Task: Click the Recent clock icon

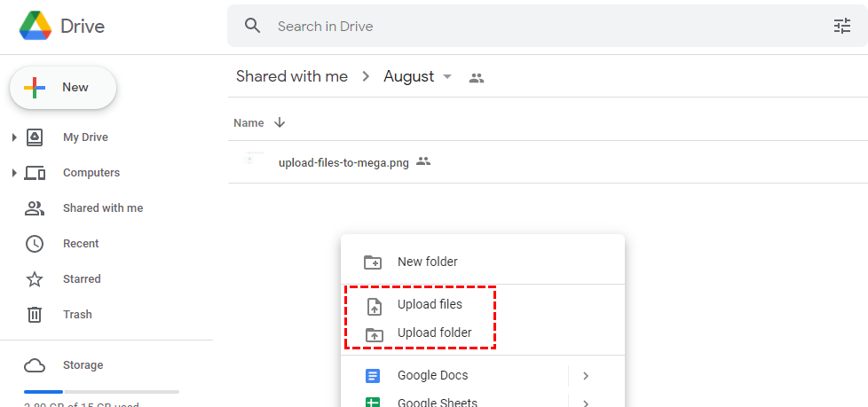Action: coord(35,244)
